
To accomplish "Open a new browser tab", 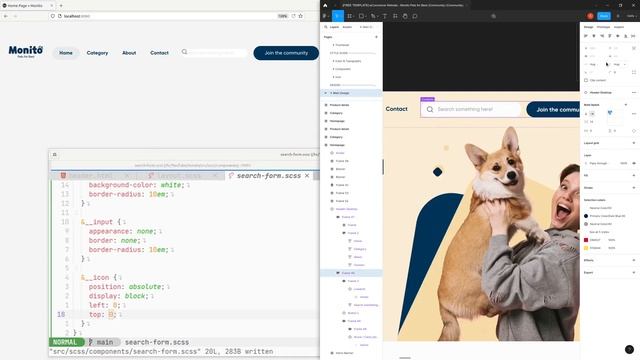I will coord(61,6).
